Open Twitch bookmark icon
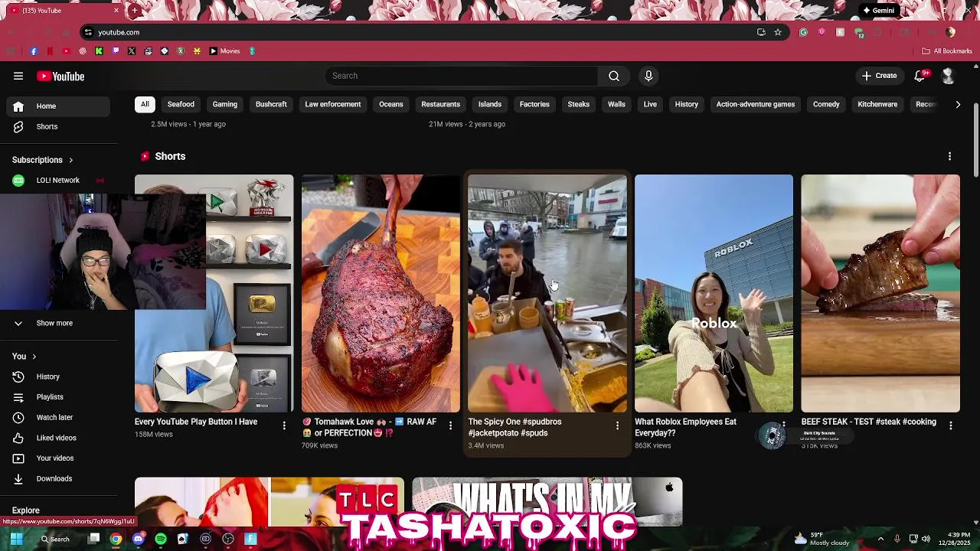 (x=116, y=51)
